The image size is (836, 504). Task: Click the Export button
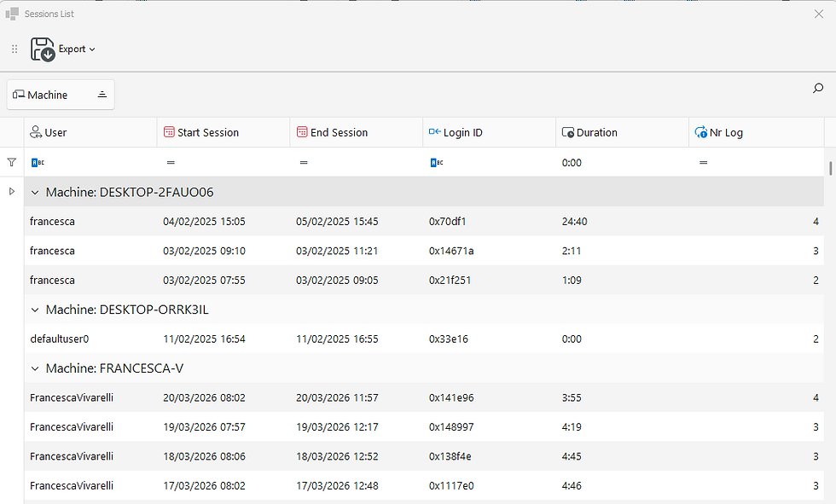[x=73, y=49]
